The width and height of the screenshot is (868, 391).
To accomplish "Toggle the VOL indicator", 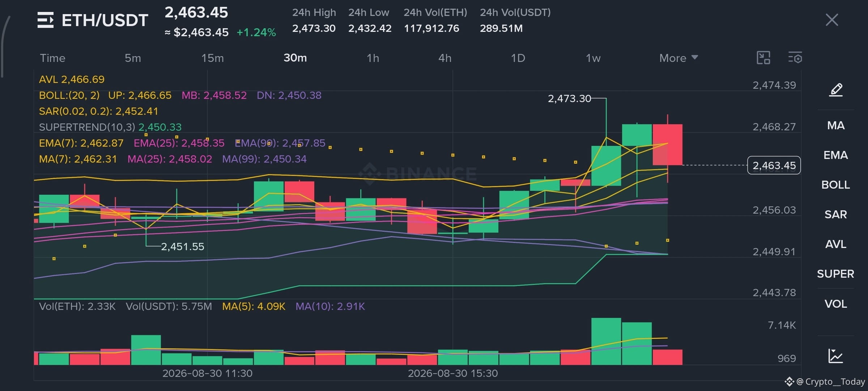I will click(x=836, y=304).
